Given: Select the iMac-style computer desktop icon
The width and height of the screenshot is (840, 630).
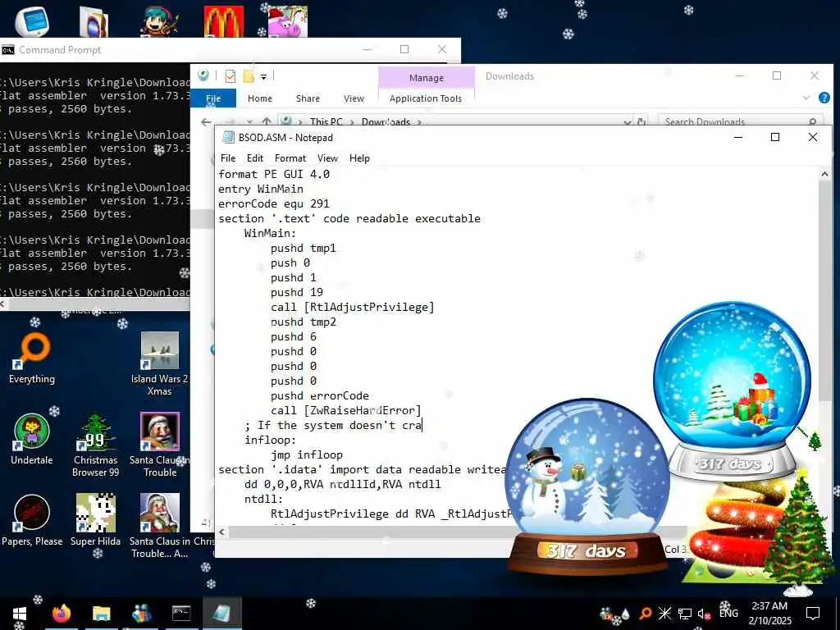Looking at the screenshot, I should [x=32, y=21].
